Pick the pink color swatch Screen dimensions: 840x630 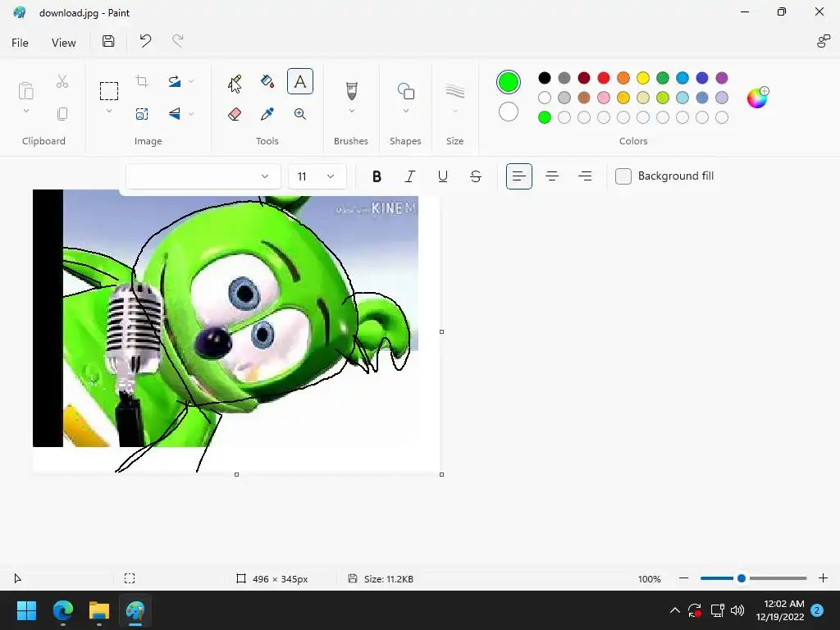pos(603,98)
